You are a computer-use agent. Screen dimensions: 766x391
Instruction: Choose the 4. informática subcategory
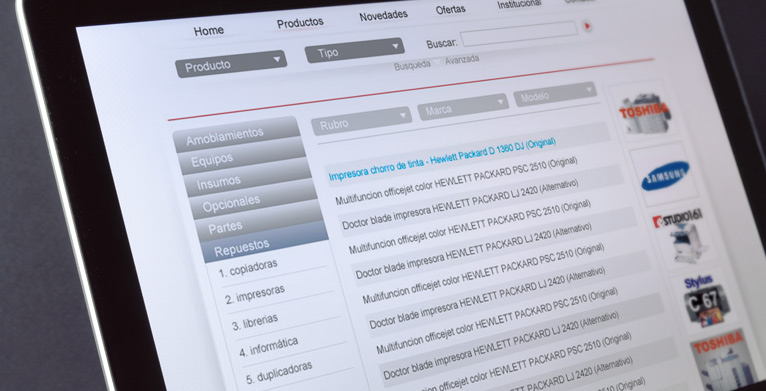tap(268, 346)
